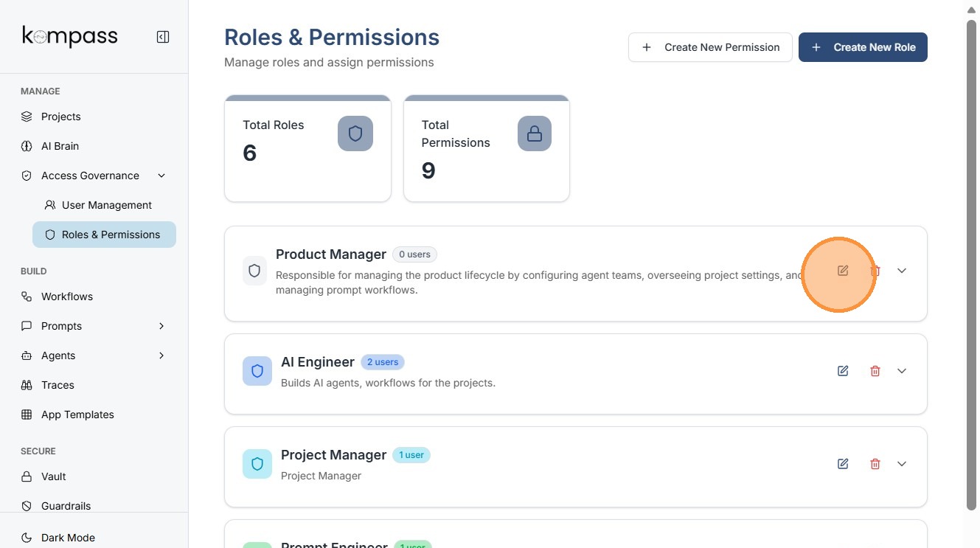Viewport: 980px width, 548px height.
Task: Expand the Project Manager role details
Action: 902,464
